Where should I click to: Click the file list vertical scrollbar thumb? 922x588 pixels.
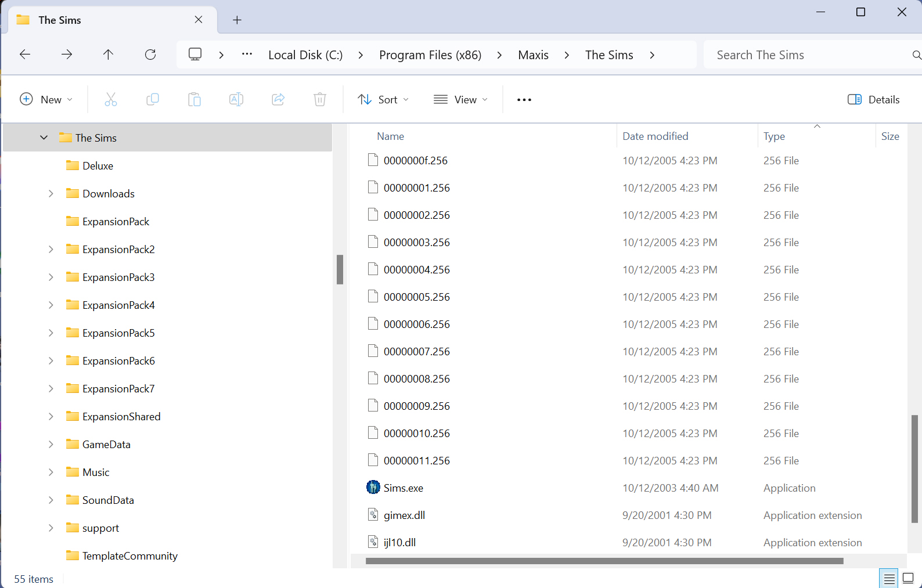click(914, 469)
